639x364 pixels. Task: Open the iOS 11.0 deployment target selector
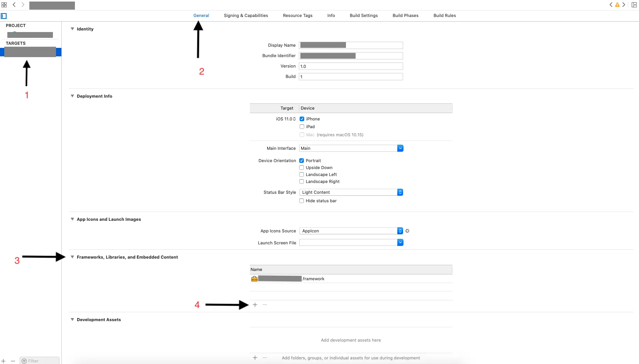coord(286,119)
